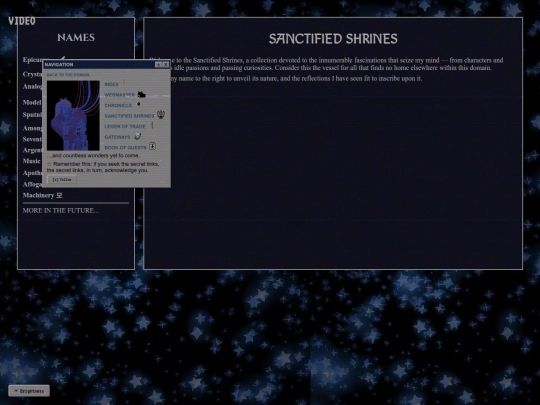The height and width of the screenshot is (405, 540).
Task: Click the VIDEO label at top left
Action: point(22,21)
